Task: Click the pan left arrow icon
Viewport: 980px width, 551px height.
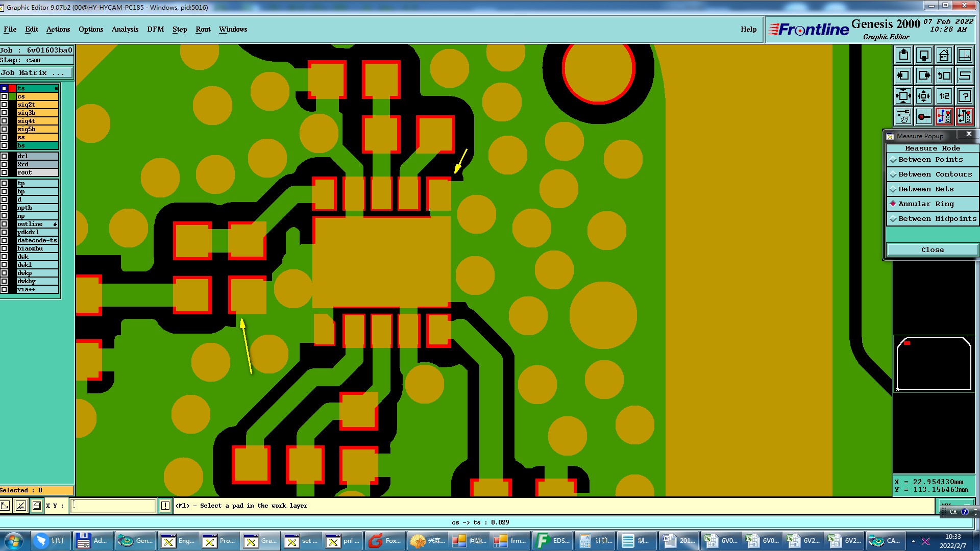Action: pos(903,76)
